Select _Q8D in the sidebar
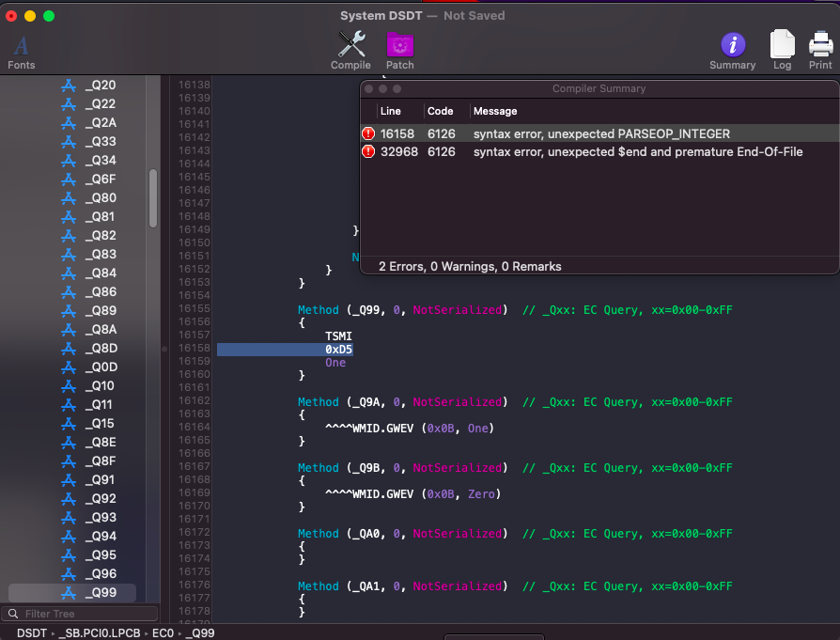Screen dimensions: 840x640 point(100,349)
